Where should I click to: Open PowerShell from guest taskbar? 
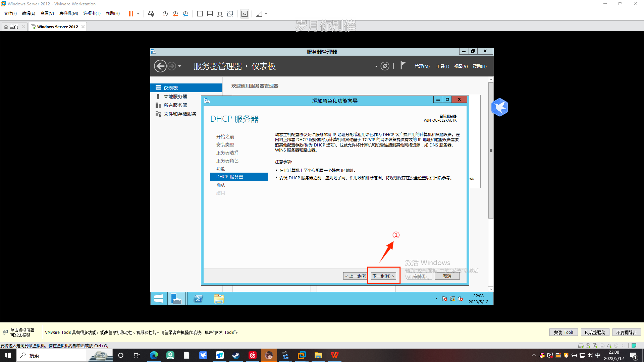pos(198,299)
